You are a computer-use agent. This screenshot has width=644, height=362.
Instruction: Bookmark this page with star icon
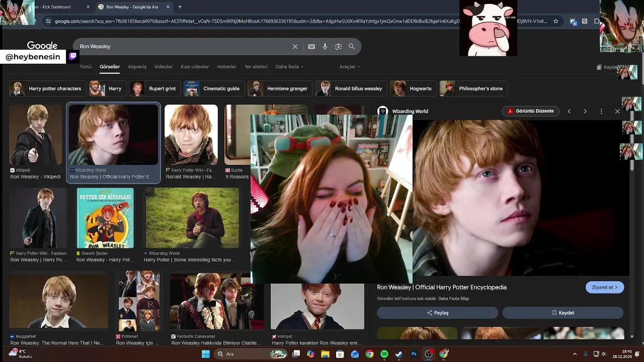click(x=555, y=21)
